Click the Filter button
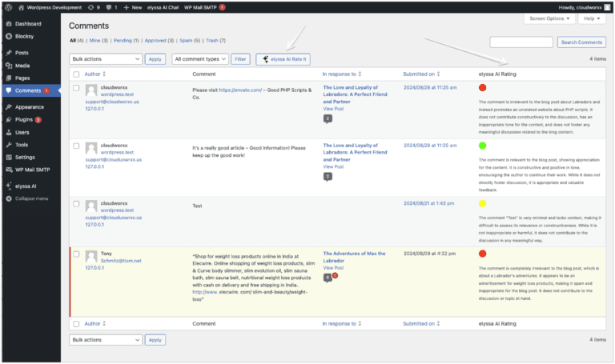The width and height of the screenshot is (615, 364). coord(240,59)
